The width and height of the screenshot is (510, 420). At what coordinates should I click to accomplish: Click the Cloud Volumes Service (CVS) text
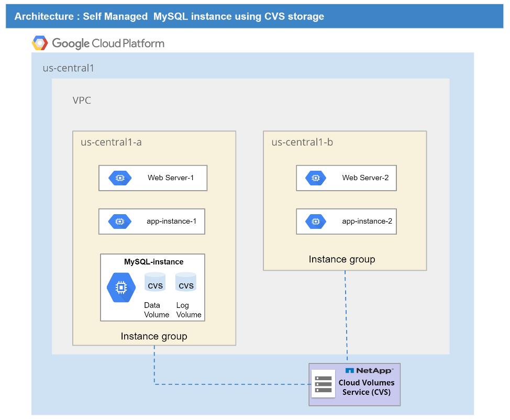367,388
